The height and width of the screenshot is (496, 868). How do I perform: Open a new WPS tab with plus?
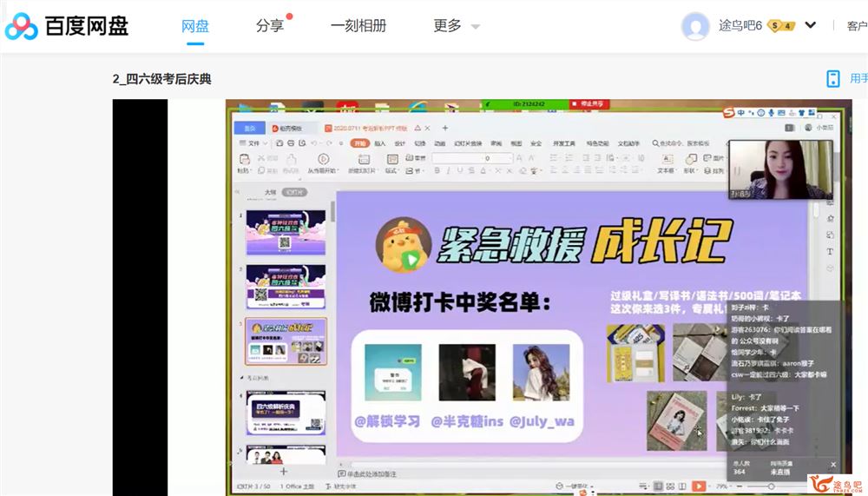coord(444,128)
